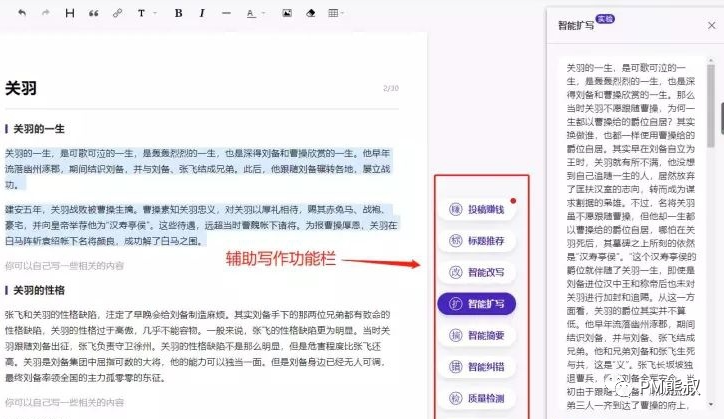Insert a horizontal divider line
The image size is (724, 419).
coord(226,13)
